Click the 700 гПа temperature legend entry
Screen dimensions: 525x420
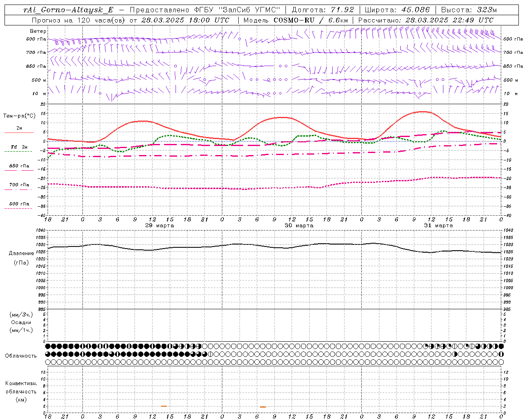19,185
